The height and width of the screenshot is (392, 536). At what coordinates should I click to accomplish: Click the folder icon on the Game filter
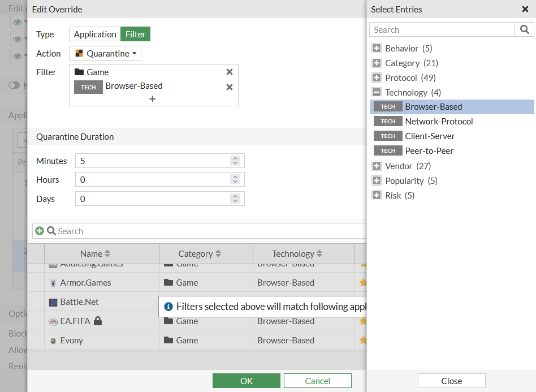click(x=77, y=72)
